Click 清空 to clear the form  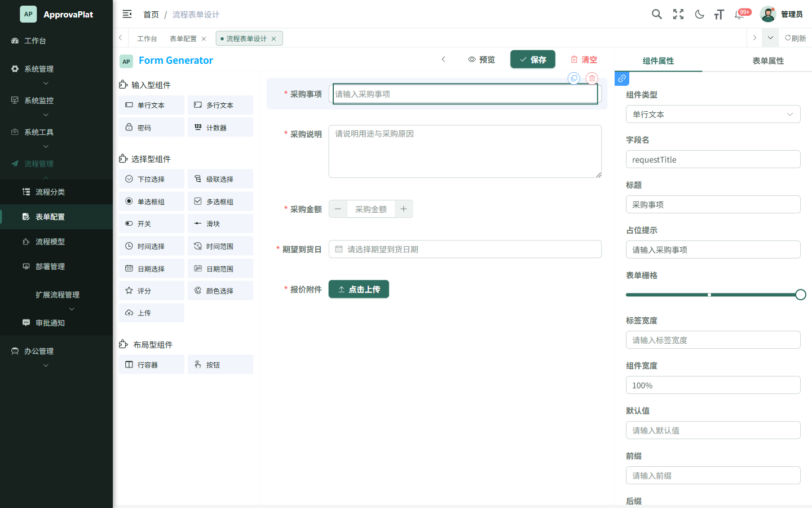pyautogui.click(x=584, y=59)
